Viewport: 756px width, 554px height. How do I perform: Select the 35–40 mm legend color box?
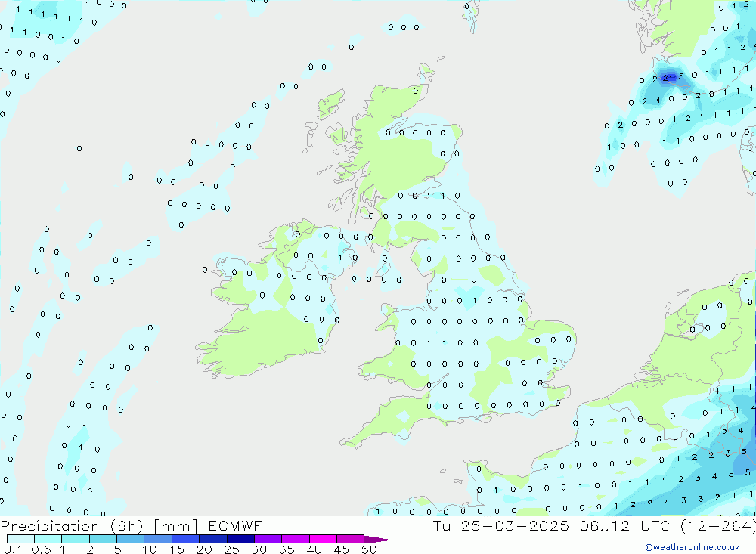pos(296,539)
